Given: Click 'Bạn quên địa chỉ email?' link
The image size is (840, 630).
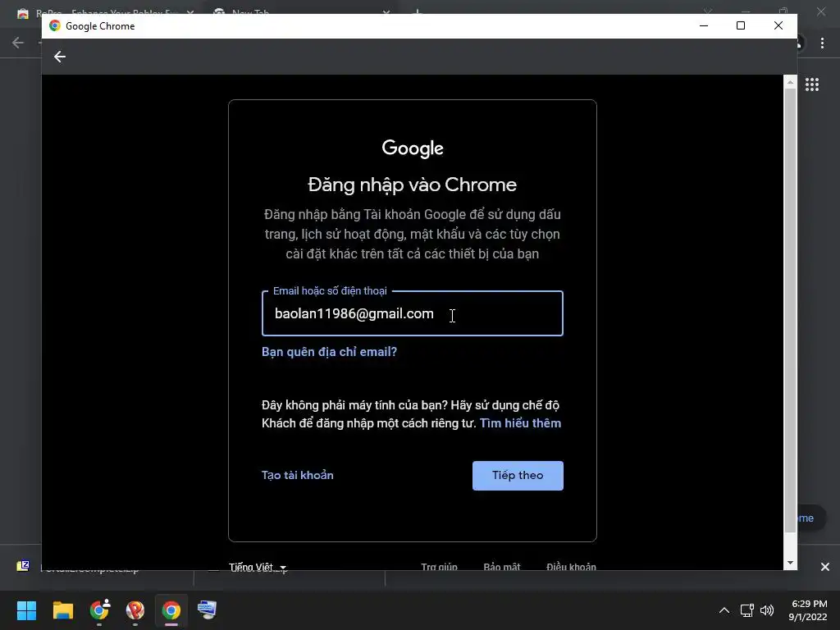Looking at the screenshot, I should tap(329, 352).
